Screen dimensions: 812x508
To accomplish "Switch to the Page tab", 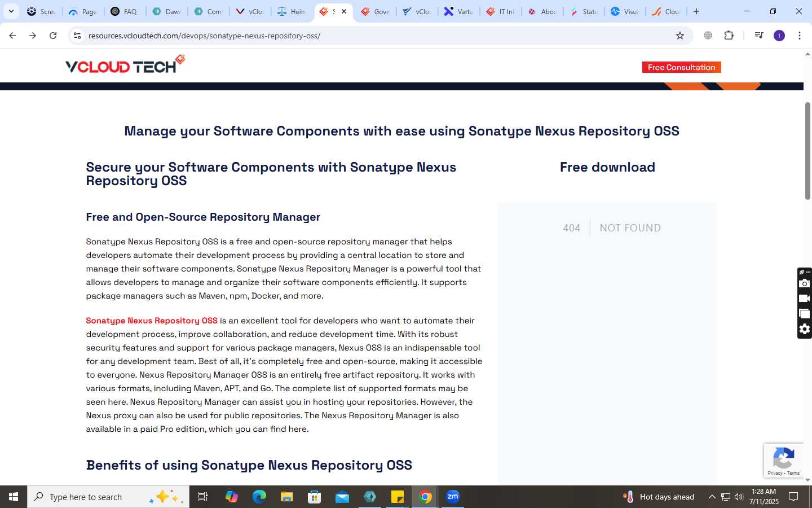I will 83,11.
